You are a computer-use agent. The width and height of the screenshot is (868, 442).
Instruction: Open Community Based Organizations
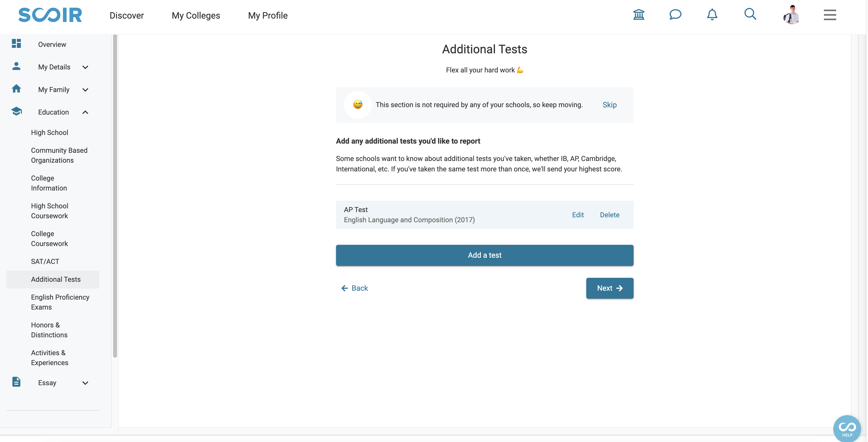(59, 155)
